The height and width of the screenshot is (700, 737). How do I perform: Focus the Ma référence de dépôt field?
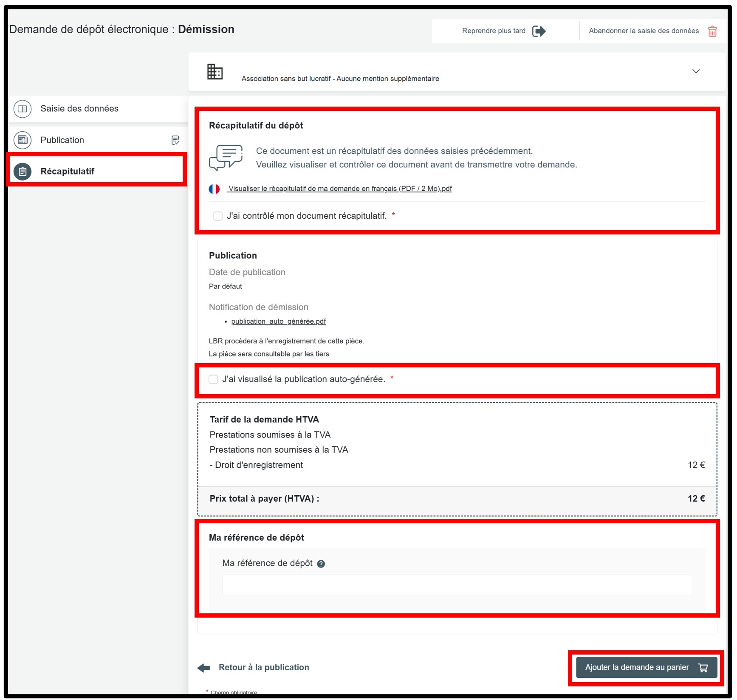(x=457, y=585)
